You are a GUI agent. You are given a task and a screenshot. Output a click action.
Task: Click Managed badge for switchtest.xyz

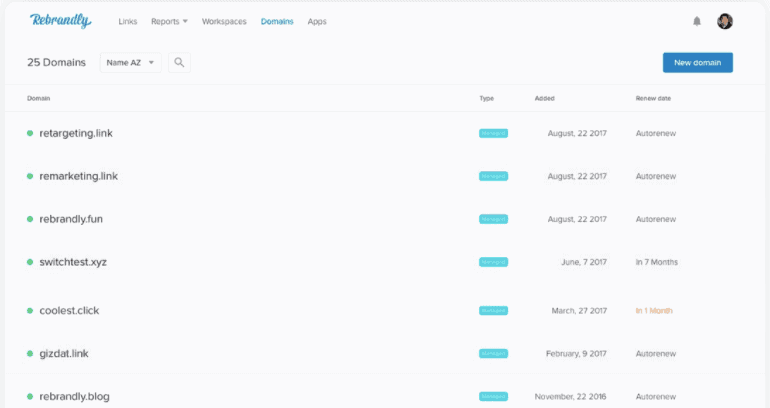tap(494, 262)
